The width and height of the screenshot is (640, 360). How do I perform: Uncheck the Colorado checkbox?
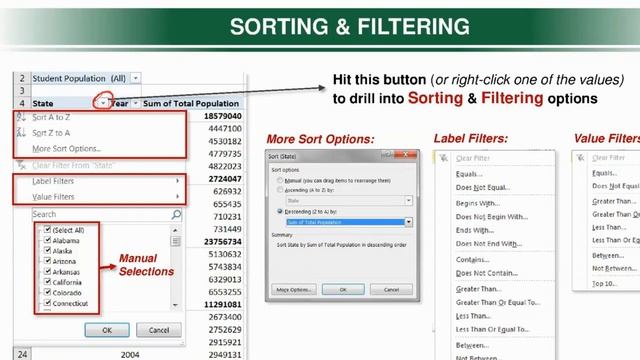(x=47, y=292)
